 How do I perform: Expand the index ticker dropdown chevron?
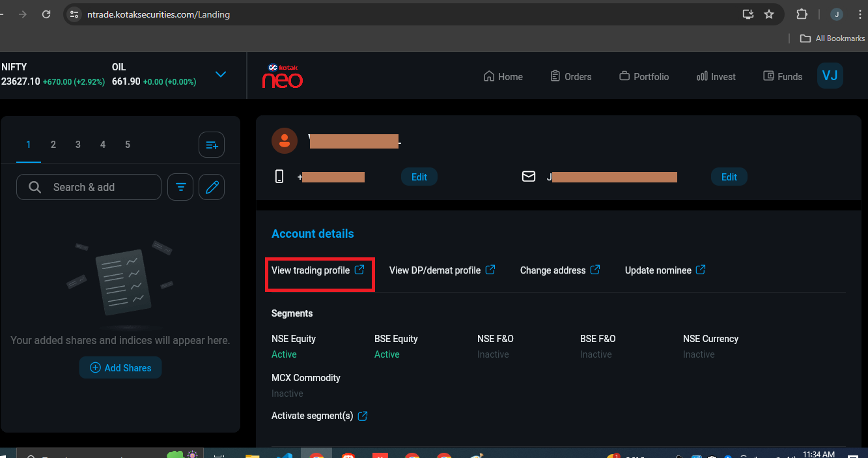(221, 74)
